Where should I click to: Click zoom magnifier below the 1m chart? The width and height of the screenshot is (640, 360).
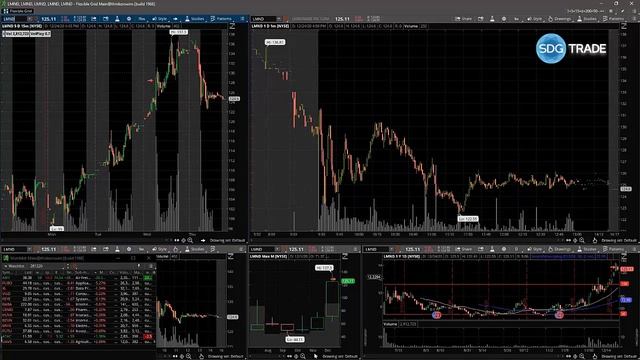tap(582, 240)
